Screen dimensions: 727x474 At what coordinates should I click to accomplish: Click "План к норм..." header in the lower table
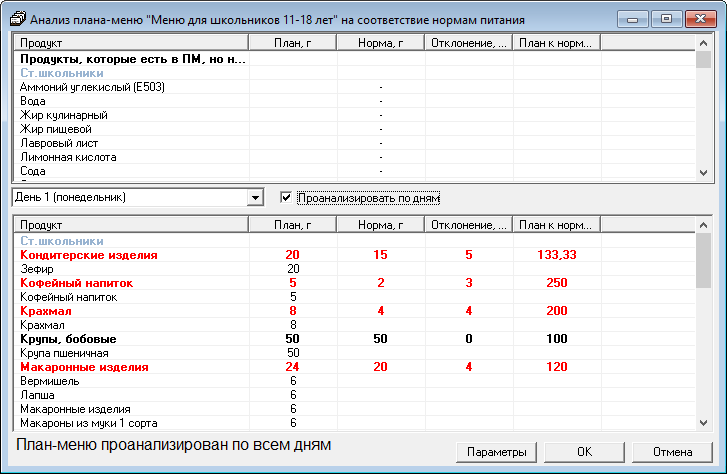[x=557, y=225]
